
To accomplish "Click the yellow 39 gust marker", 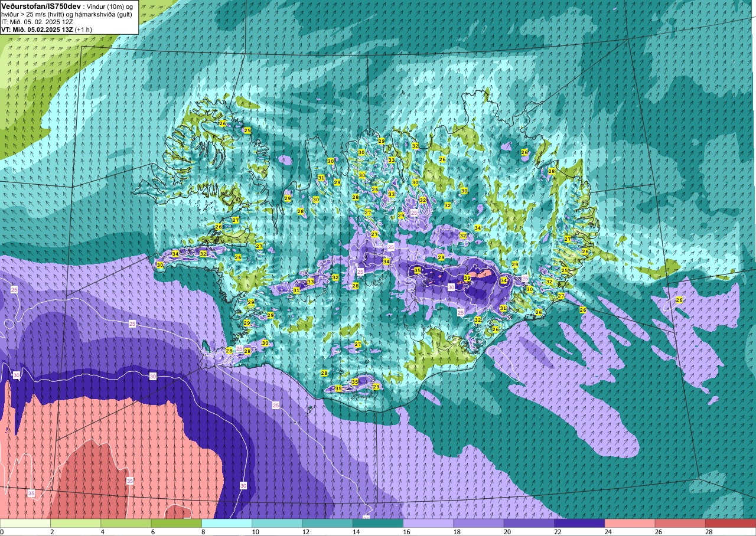I will pyautogui.click(x=467, y=278).
